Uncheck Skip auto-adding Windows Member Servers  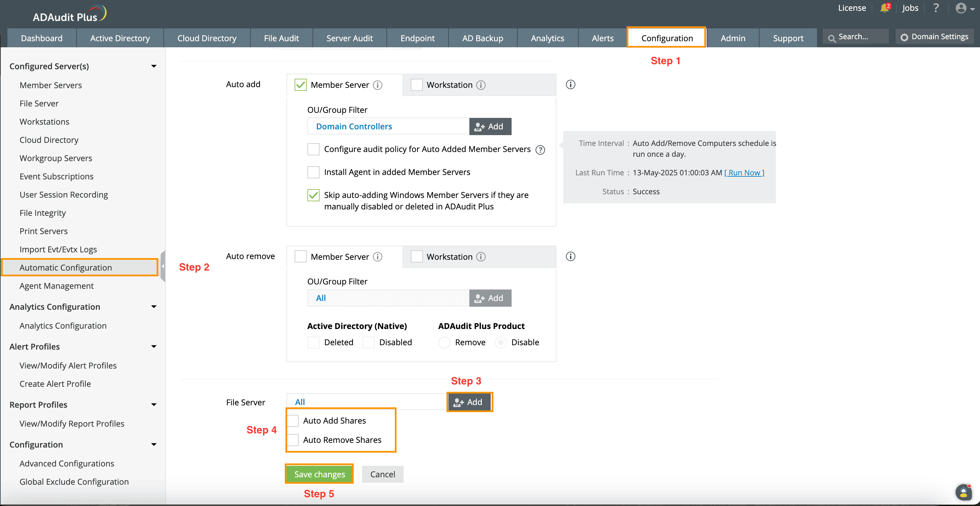click(313, 195)
